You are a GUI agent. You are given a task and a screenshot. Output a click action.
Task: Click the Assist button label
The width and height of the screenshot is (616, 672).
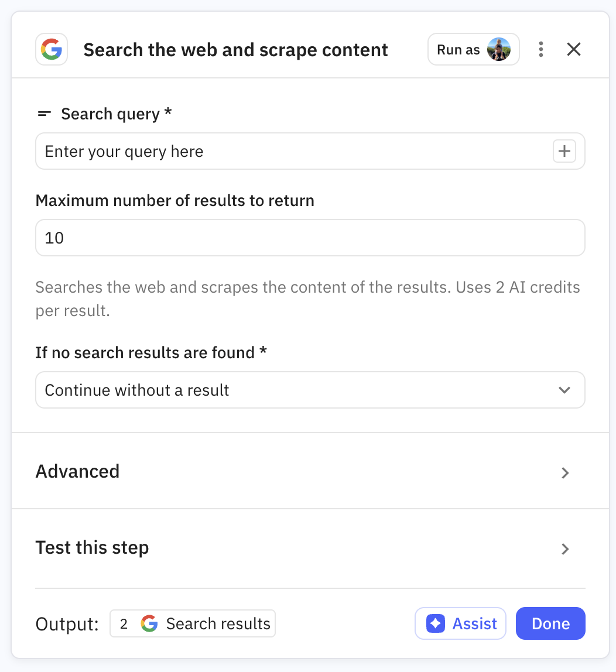475,624
